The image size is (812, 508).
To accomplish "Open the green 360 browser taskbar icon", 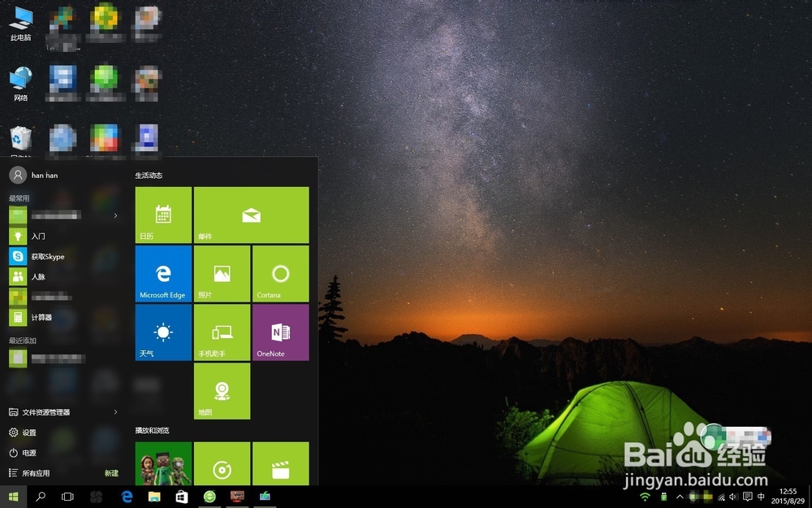I will click(209, 497).
